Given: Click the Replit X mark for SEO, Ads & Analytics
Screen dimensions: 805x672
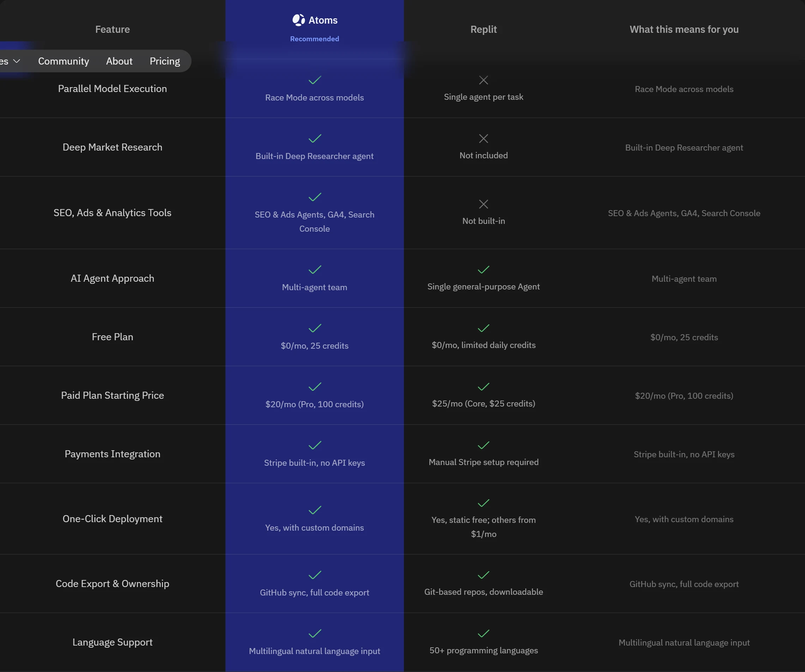Looking at the screenshot, I should [x=484, y=204].
